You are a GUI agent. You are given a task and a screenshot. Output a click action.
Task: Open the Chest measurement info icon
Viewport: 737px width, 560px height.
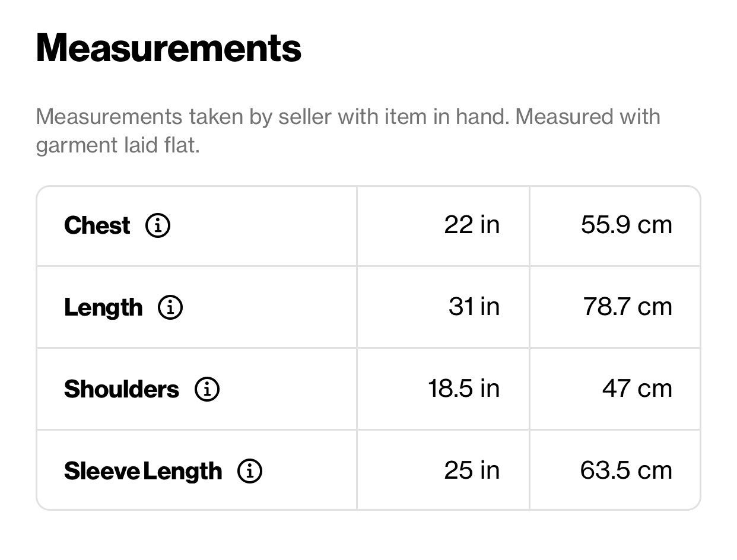click(x=158, y=225)
